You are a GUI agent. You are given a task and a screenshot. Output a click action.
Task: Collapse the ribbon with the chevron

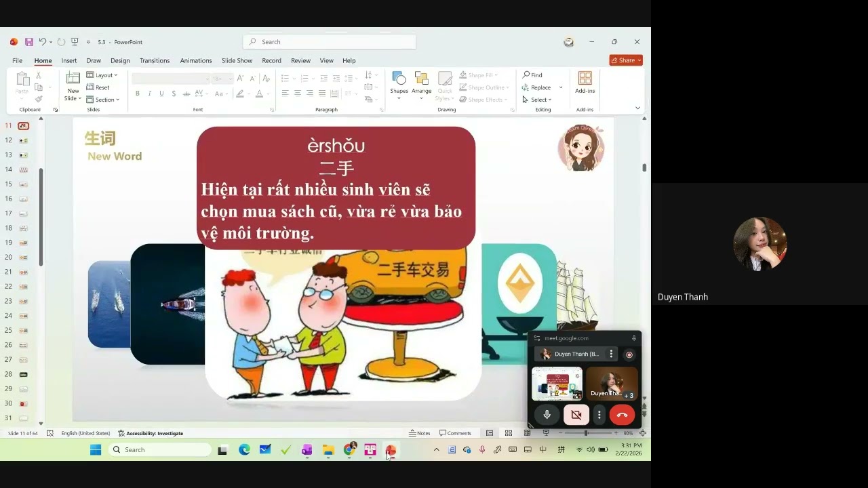637,108
